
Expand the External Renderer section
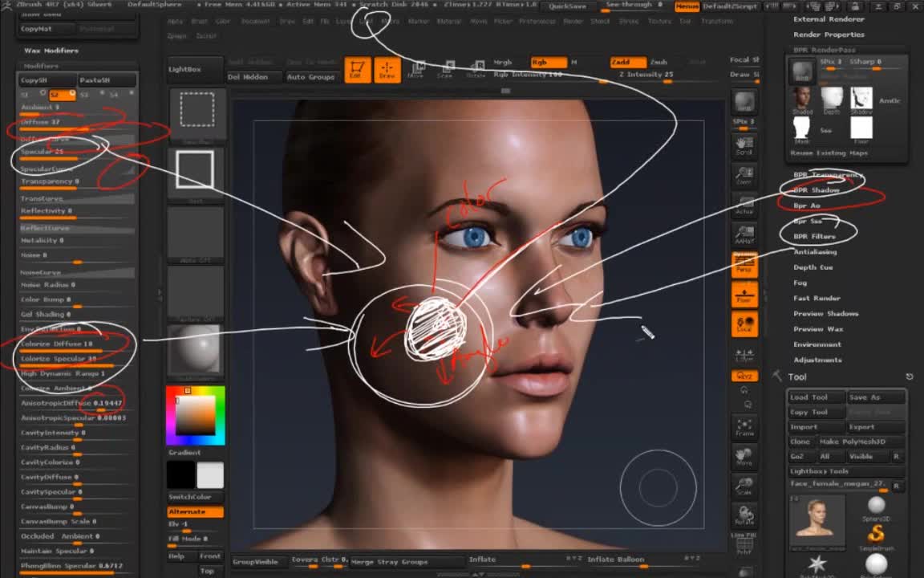[x=829, y=19]
